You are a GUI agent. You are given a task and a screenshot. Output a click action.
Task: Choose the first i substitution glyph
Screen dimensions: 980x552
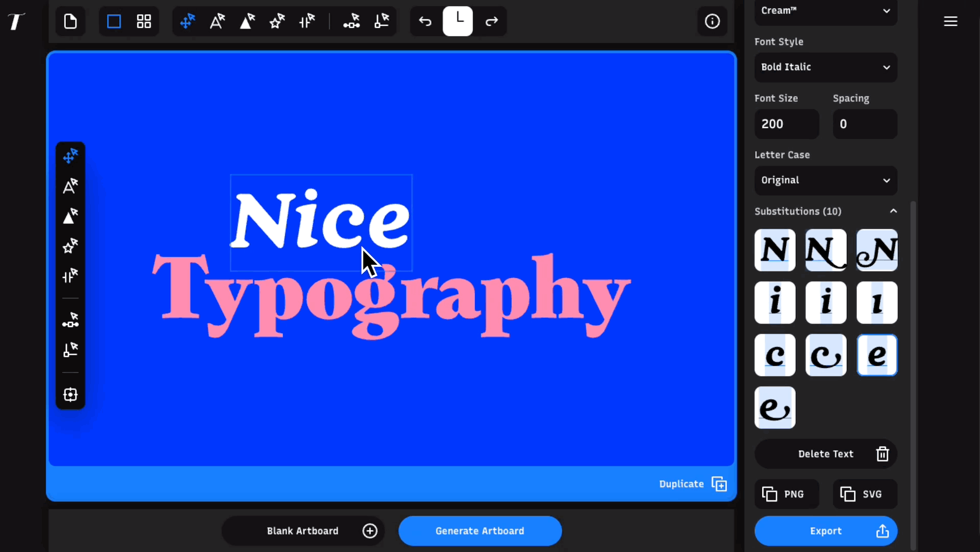click(775, 303)
